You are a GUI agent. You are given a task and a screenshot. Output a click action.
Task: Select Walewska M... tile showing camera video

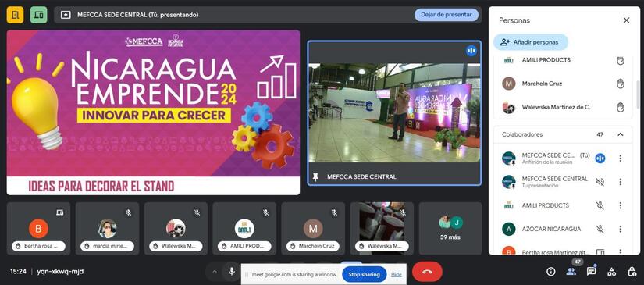(382, 228)
